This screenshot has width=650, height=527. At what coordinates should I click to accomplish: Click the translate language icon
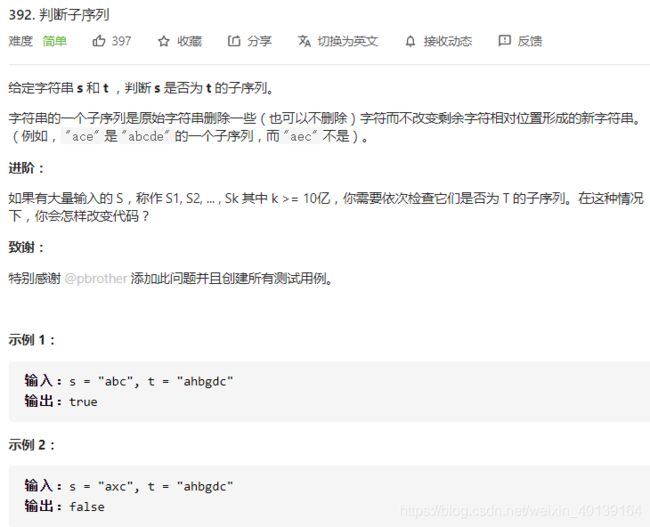coord(304,41)
